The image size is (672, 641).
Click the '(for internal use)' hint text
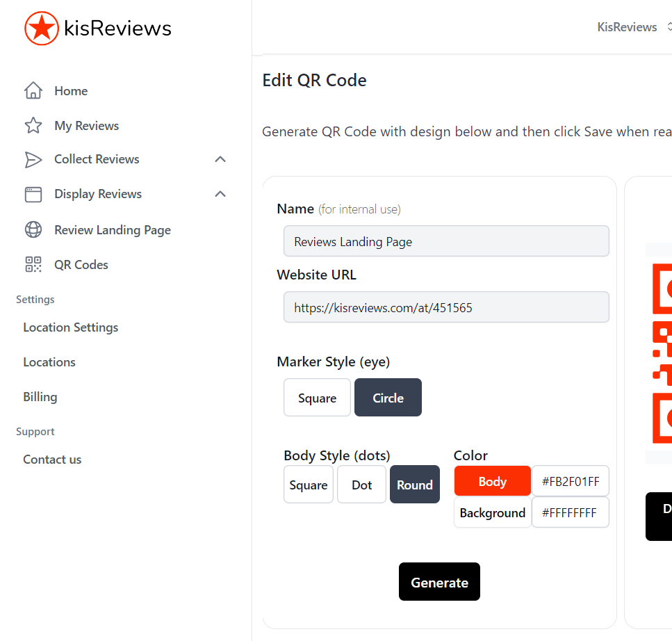359,209
